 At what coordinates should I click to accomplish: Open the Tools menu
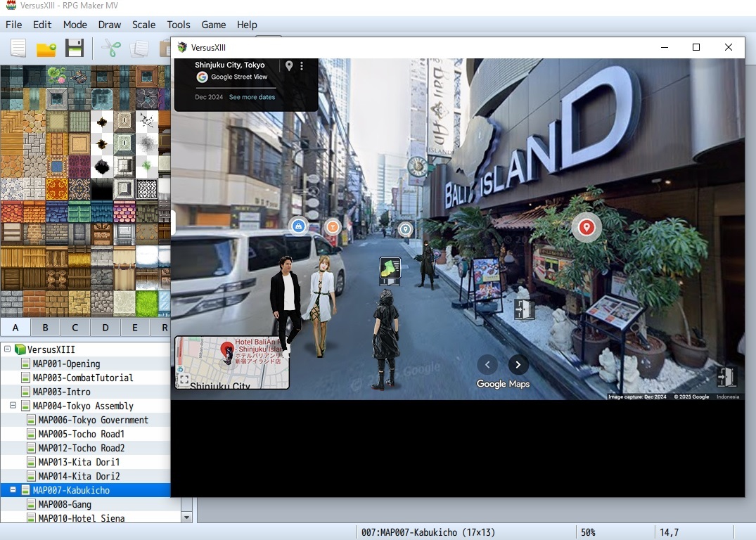coord(179,25)
